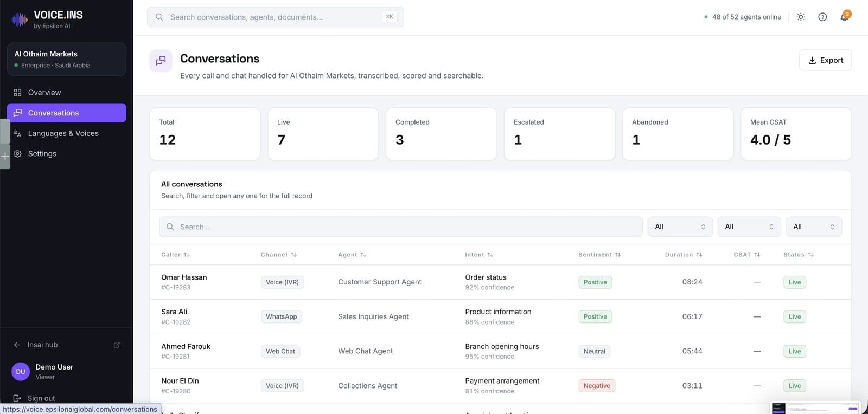Select Ahmed Farouk's conversation
This screenshot has height=414, width=868.
[x=500, y=351]
